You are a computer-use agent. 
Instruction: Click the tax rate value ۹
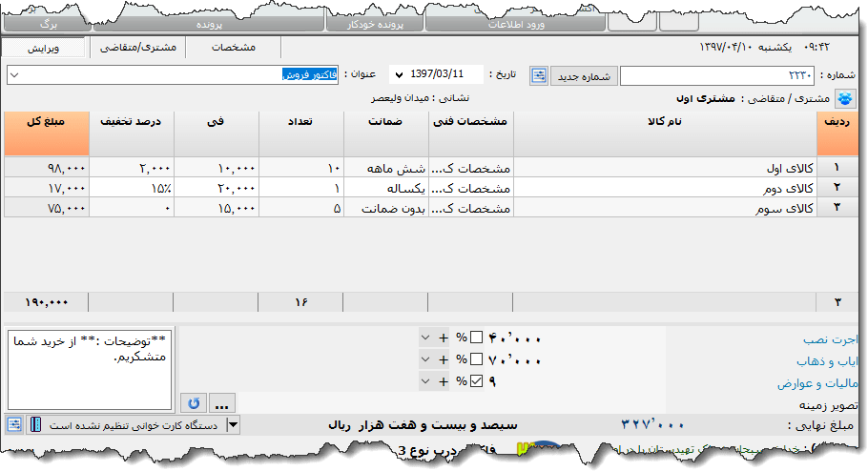pyautogui.click(x=492, y=381)
